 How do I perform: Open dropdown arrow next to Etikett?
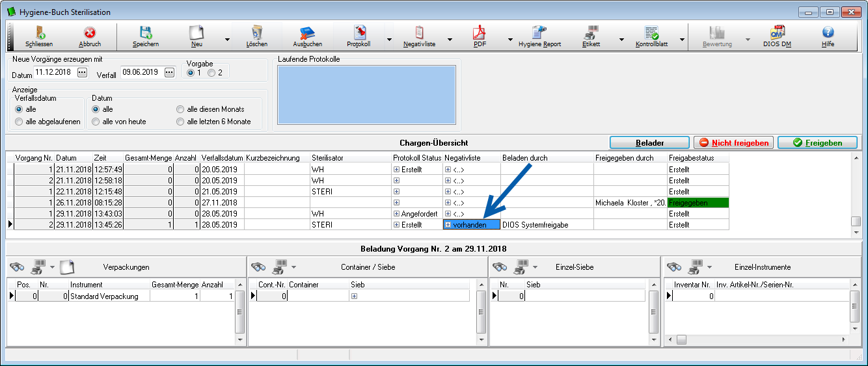click(x=621, y=40)
